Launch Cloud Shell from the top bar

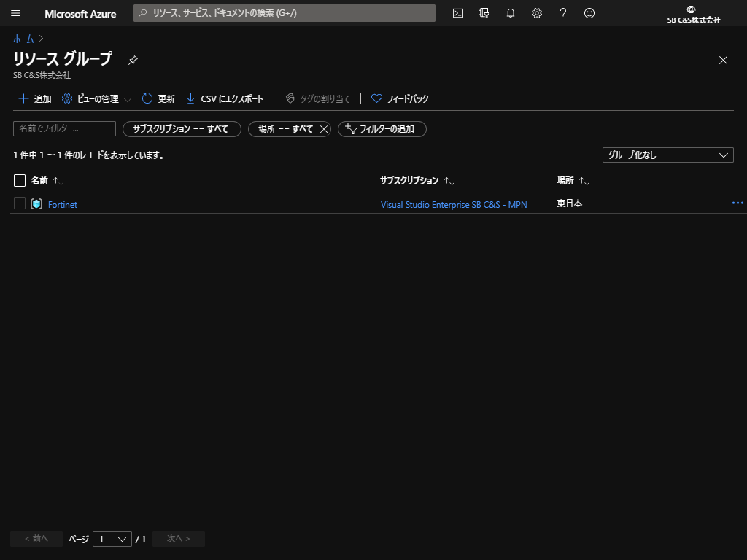pyautogui.click(x=458, y=13)
